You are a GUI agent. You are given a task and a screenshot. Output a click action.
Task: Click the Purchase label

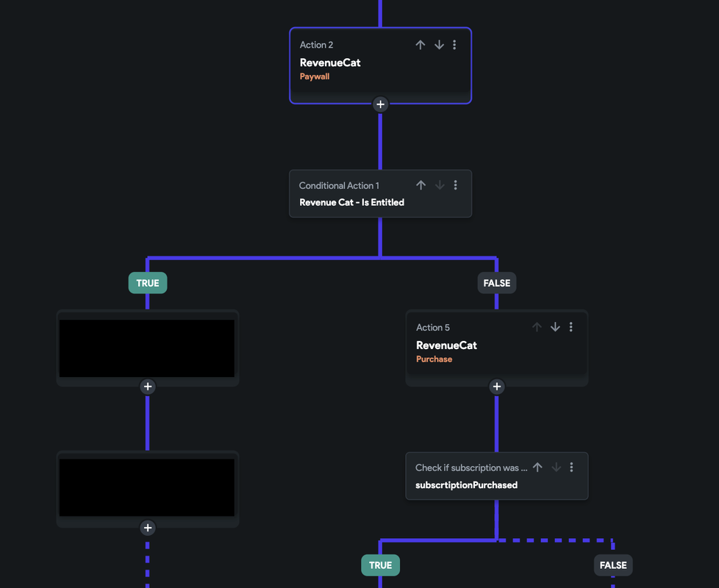pyautogui.click(x=434, y=359)
